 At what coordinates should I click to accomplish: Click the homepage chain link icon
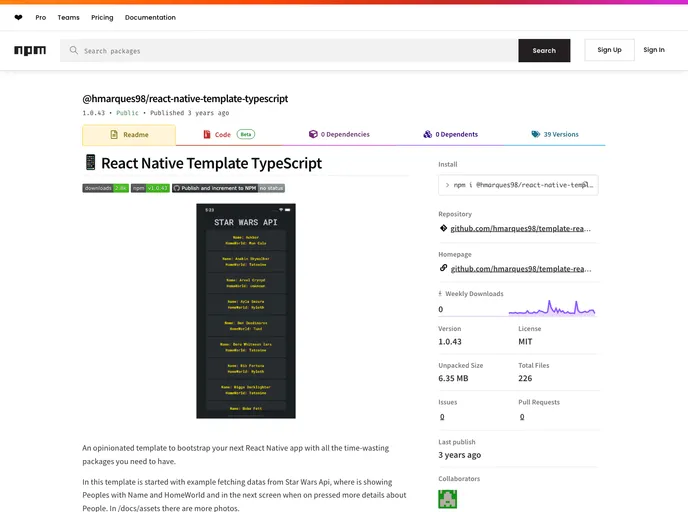(443, 268)
